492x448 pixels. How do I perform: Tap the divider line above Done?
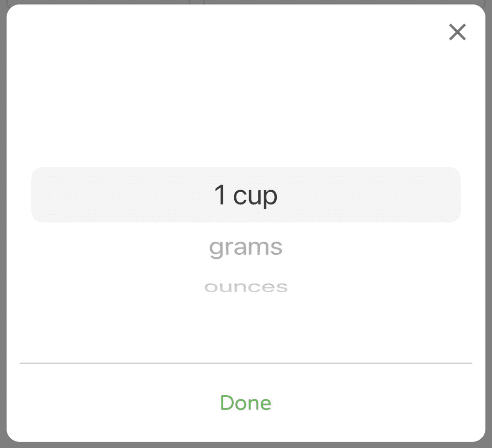(x=245, y=363)
